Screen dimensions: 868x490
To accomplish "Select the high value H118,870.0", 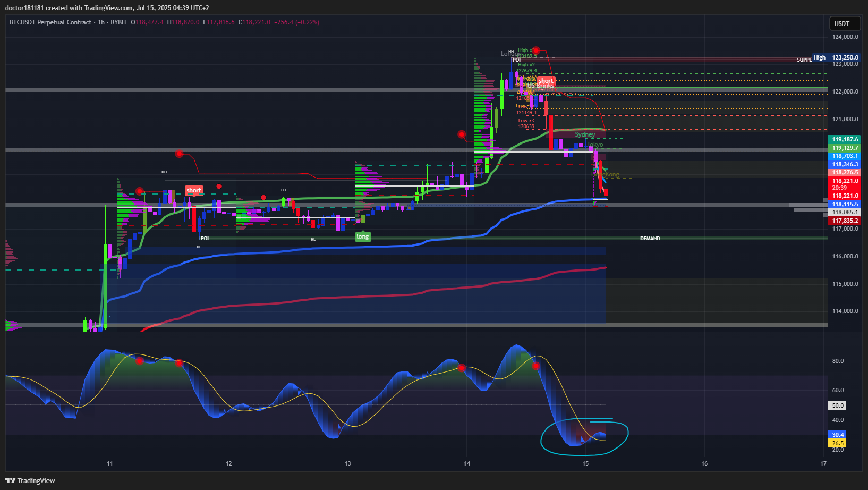I will pos(183,22).
